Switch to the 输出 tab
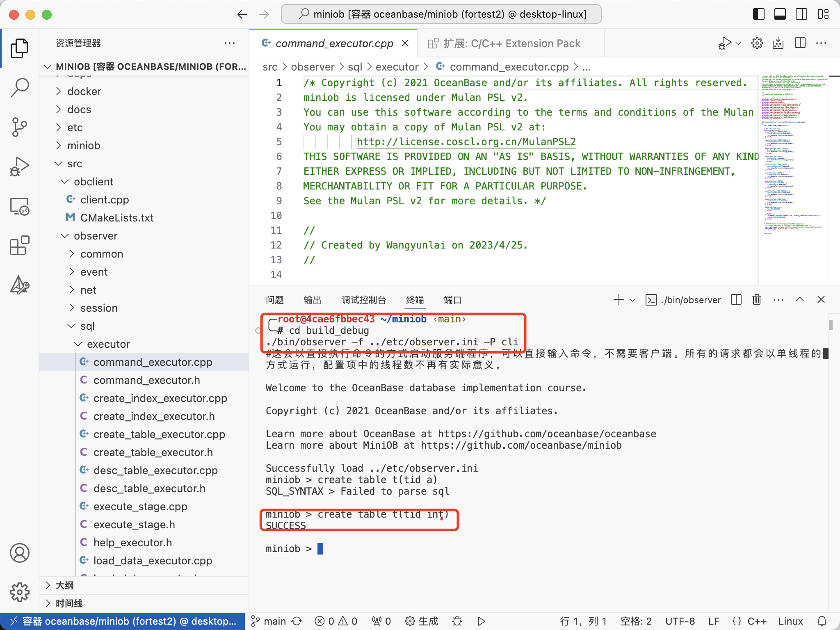This screenshot has width=840, height=630. [312, 300]
